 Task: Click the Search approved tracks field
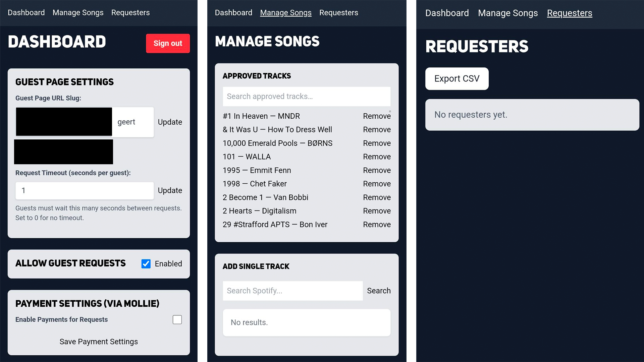[x=306, y=97]
